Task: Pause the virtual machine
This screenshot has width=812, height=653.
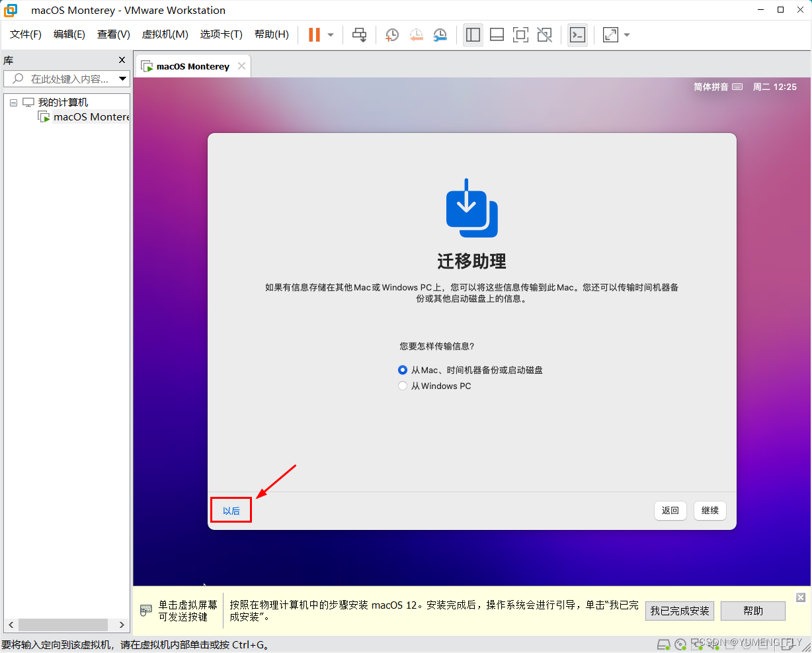Action: pos(314,34)
